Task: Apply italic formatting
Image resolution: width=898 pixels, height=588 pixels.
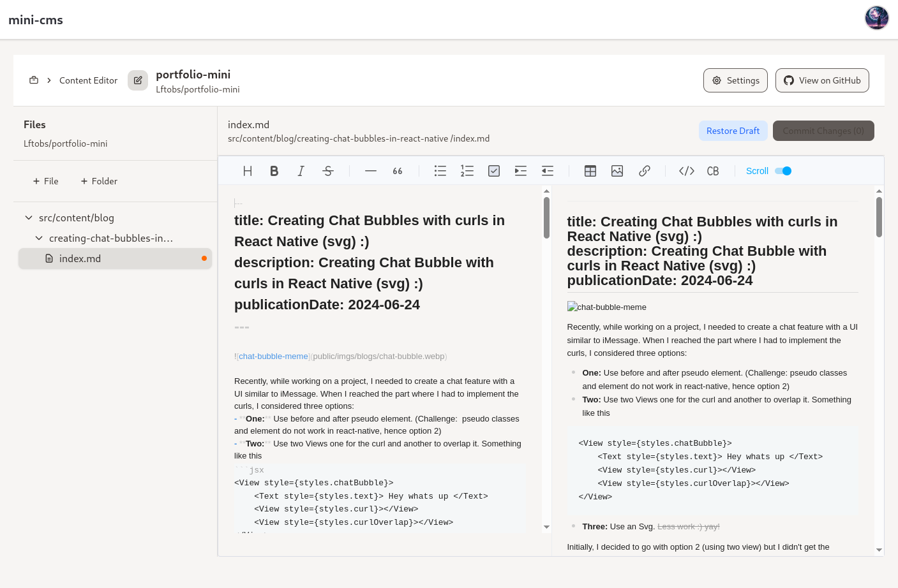Action: pyautogui.click(x=301, y=170)
